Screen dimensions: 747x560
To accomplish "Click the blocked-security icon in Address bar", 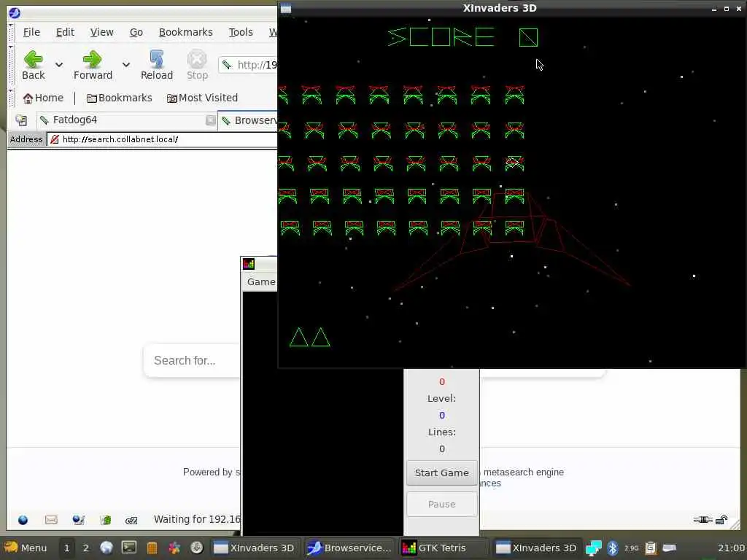I will click(54, 139).
